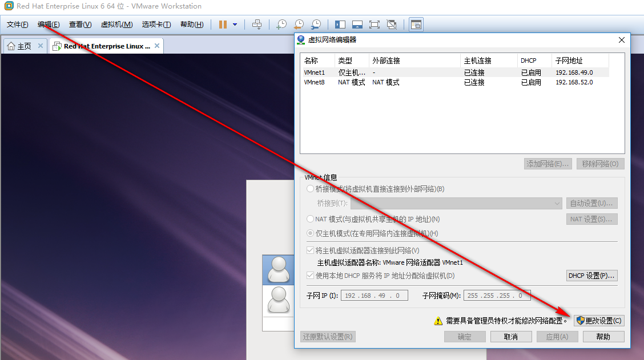Click the 虚拟网络编辑器 globe title icon
Image resolution: width=644 pixels, height=360 pixels.
301,40
